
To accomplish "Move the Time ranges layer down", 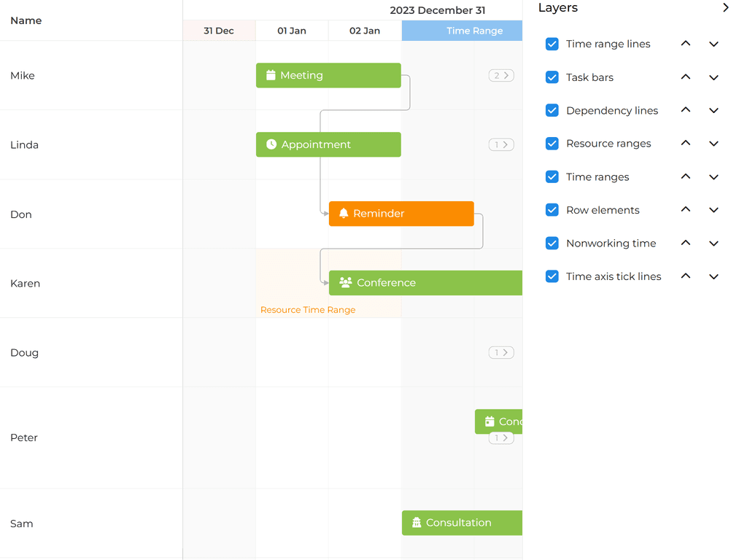I will (713, 176).
